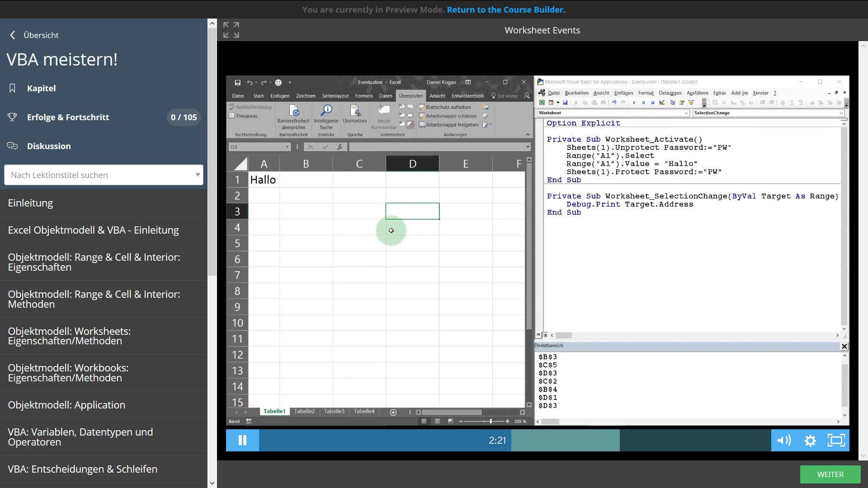Click Barrierefreiheit überprüfen icon

tap(294, 110)
